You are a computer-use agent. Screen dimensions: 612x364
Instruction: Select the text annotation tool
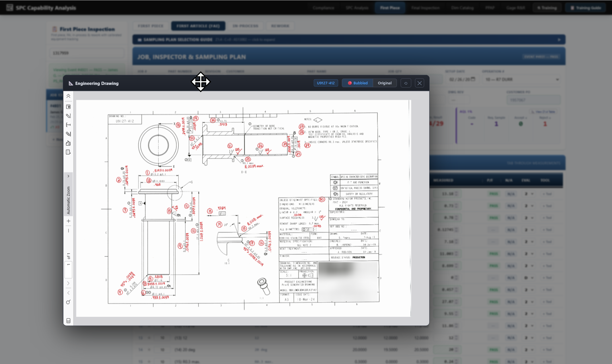pos(68,125)
